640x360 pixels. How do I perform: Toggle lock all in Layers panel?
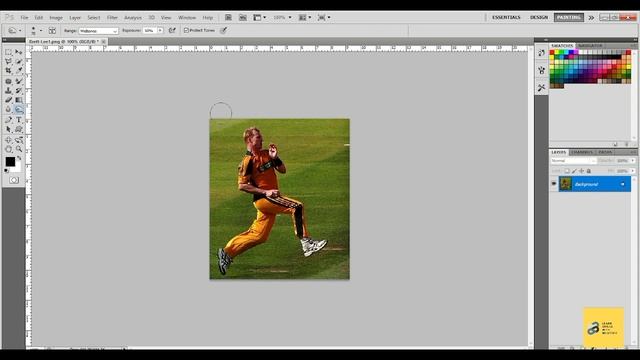(589, 171)
